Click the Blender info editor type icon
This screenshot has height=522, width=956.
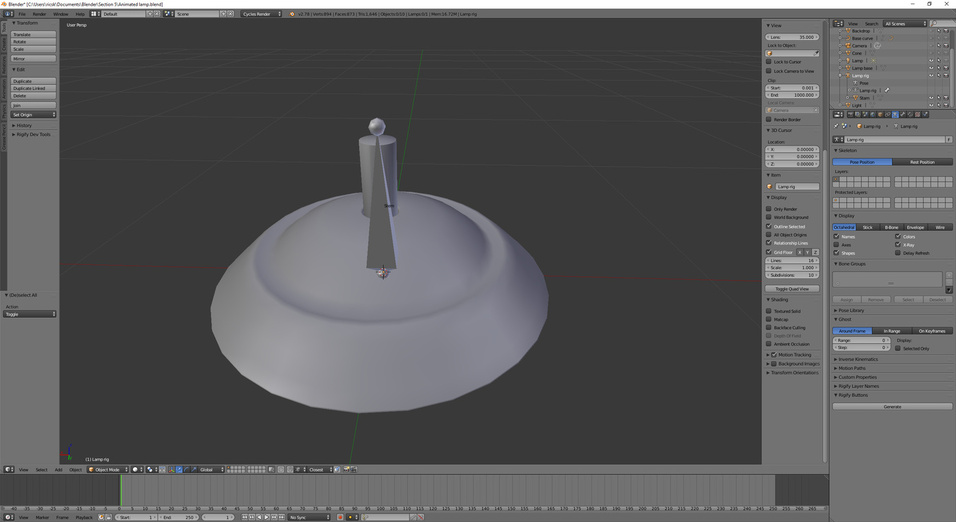[x=8, y=14]
